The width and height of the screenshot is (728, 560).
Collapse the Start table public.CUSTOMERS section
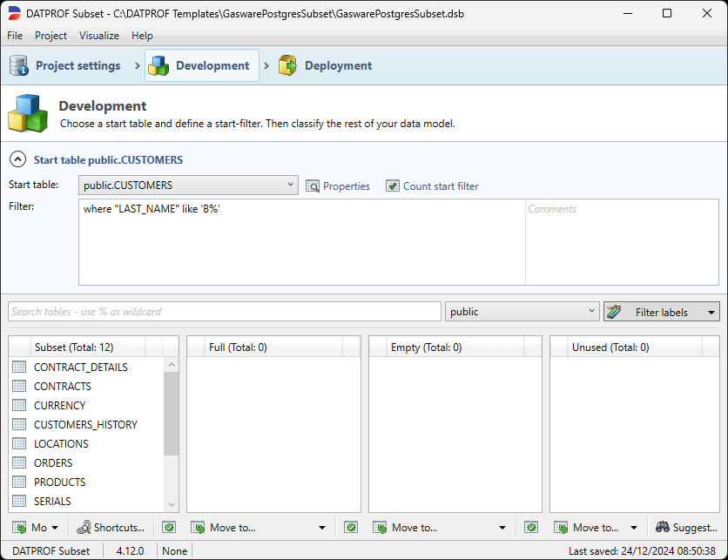point(18,159)
